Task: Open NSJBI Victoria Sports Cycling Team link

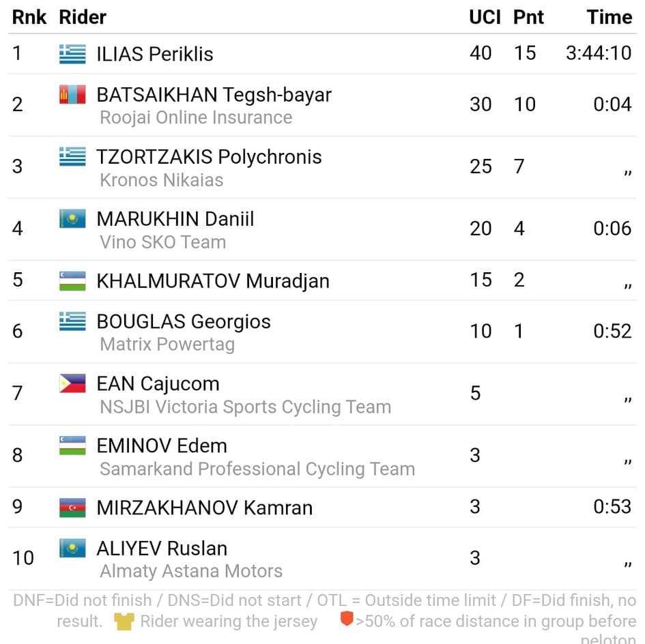Action: tap(246, 407)
